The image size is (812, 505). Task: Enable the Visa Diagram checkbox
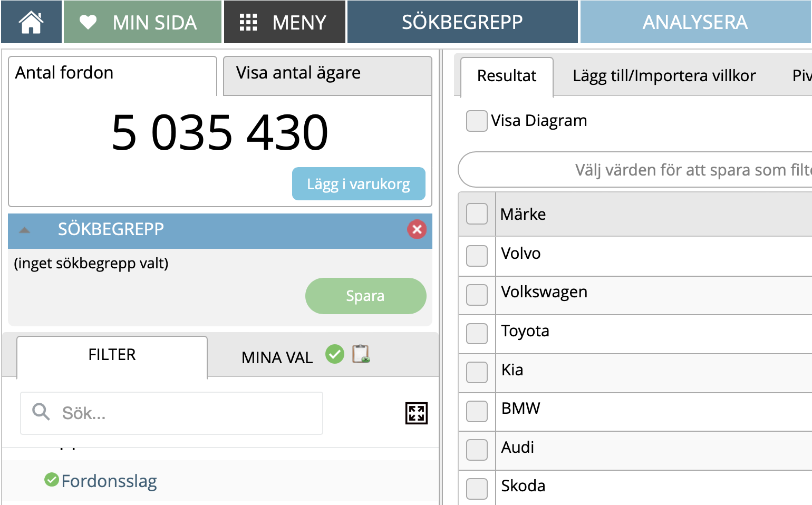(x=477, y=121)
